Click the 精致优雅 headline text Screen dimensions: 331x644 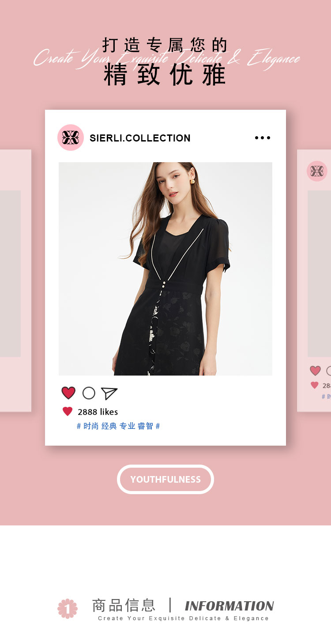[x=165, y=74]
